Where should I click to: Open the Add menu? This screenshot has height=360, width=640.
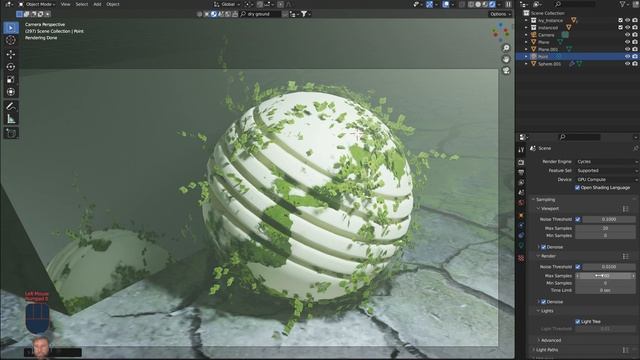(x=97, y=4)
